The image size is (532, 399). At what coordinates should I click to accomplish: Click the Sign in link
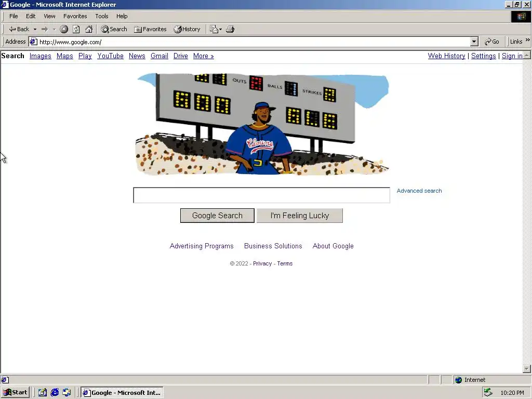click(x=512, y=56)
